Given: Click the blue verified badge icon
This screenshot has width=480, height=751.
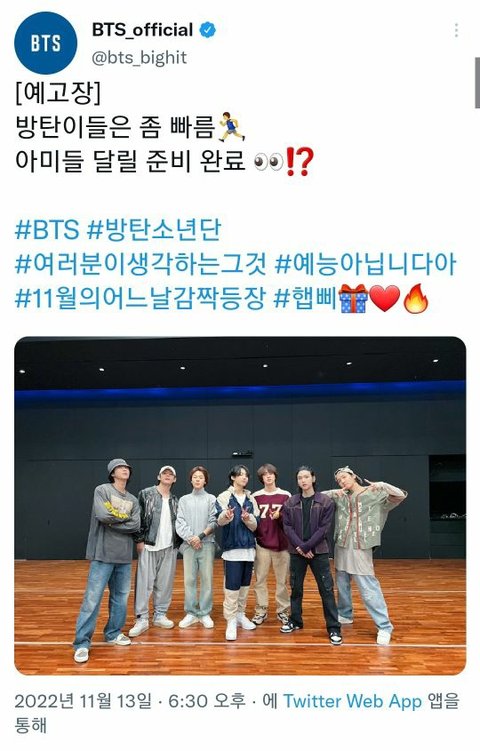Looking at the screenshot, I should pyautogui.click(x=207, y=30).
